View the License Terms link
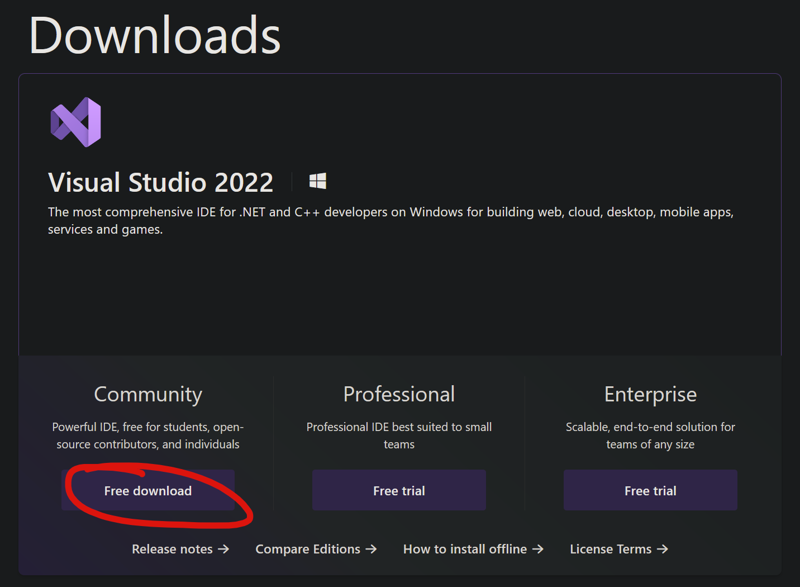The width and height of the screenshot is (800, 587). 619,549
